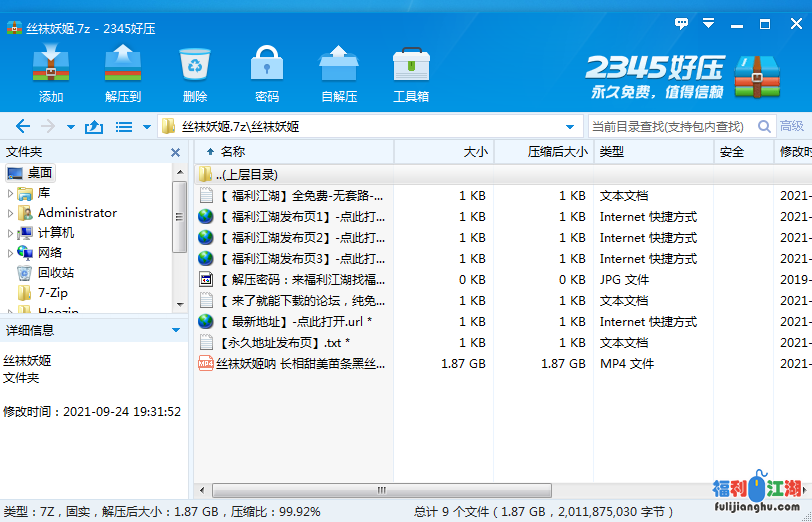
Task: Expand the 库 tree node
Action: (x=10, y=193)
